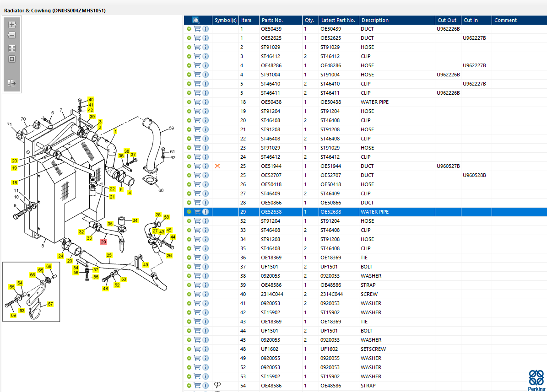This screenshot has width=547, height=392.
Task: Add UF1602 setscrew to cart
Action: [197, 349]
